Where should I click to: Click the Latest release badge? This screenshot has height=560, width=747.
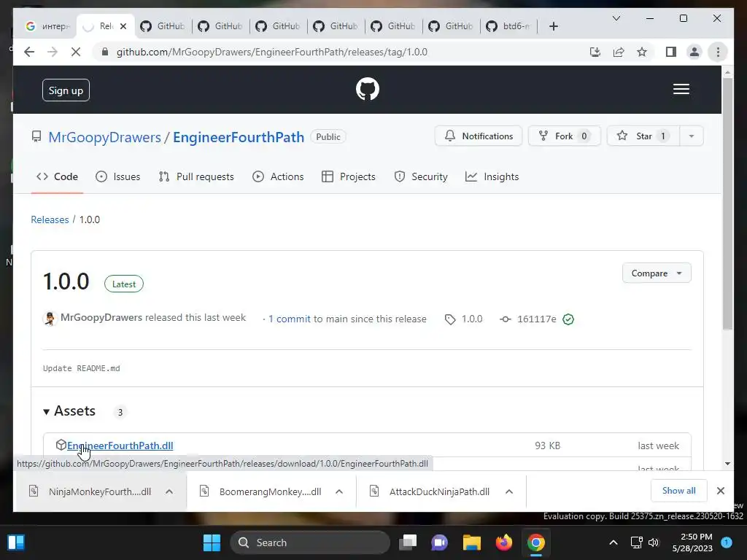tap(124, 284)
